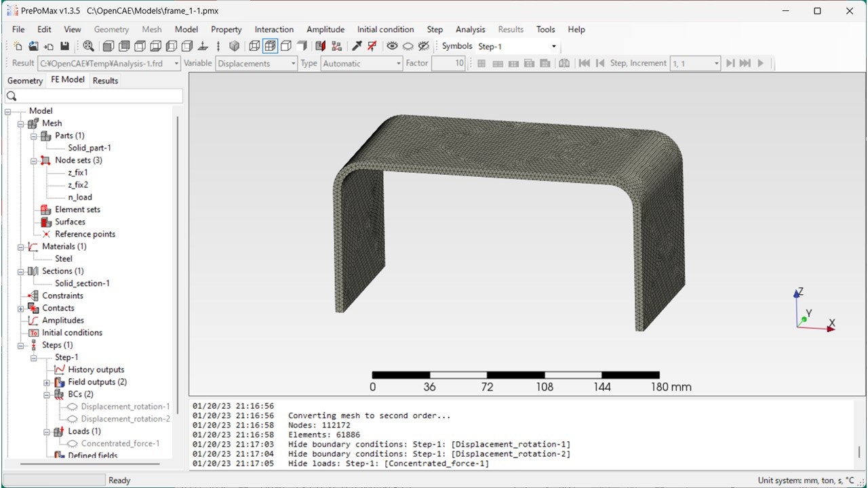Open the File menu
The image size is (868, 488).
[x=18, y=29]
